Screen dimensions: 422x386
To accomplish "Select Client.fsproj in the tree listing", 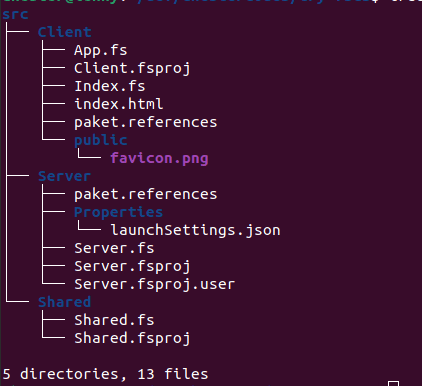I will 132,69.
